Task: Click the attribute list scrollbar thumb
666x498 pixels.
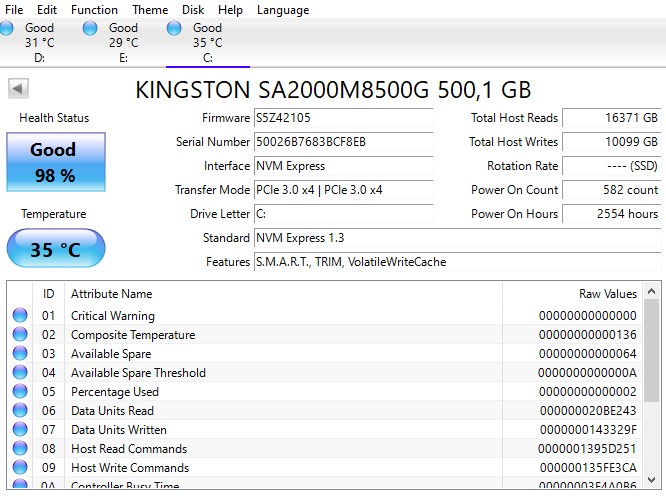Action: [x=651, y=351]
